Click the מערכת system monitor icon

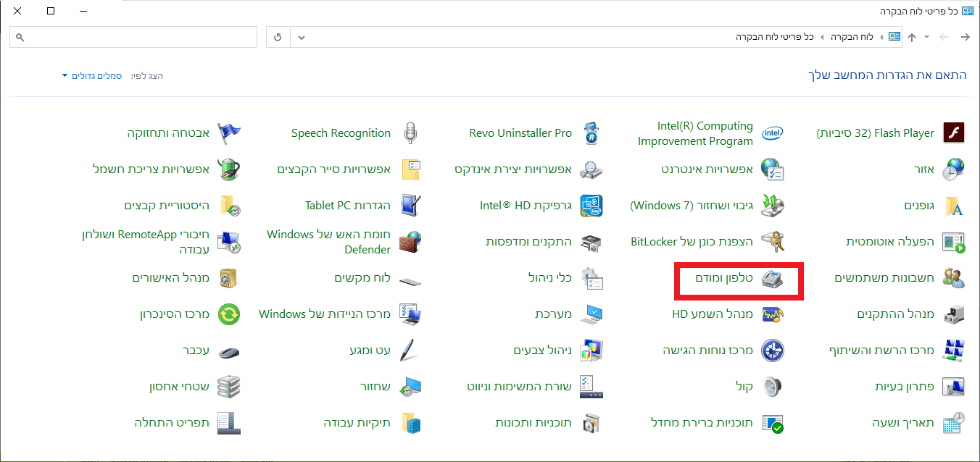click(x=591, y=314)
